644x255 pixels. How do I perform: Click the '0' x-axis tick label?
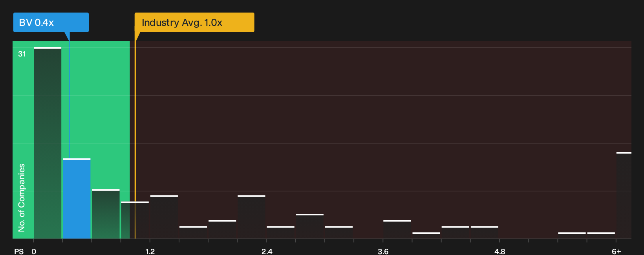pos(34,251)
